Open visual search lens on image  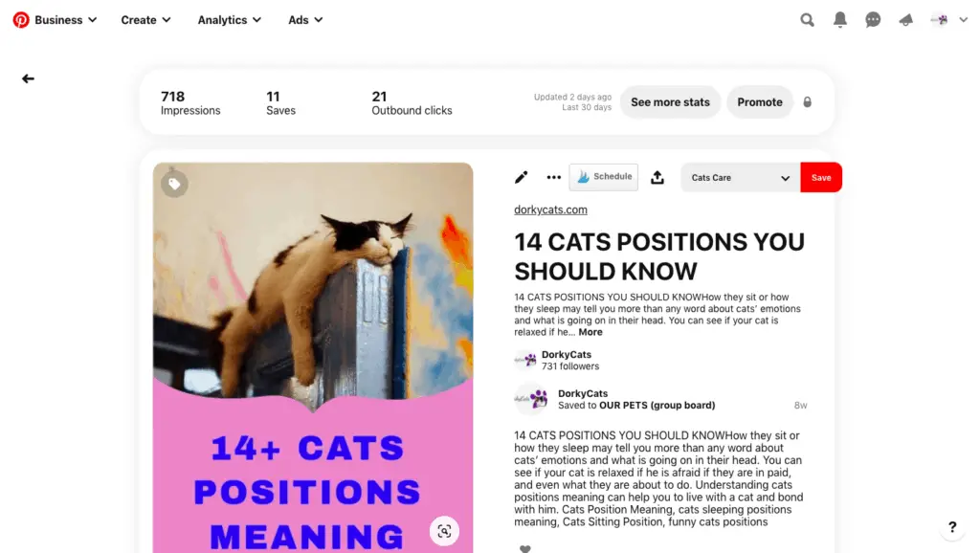[444, 531]
